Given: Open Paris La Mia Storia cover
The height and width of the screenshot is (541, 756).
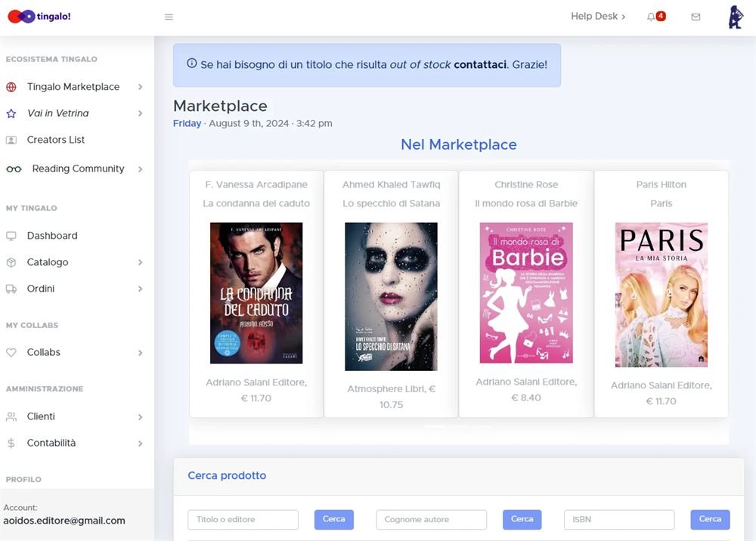Looking at the screenshot, I should [x=661, y=295].
